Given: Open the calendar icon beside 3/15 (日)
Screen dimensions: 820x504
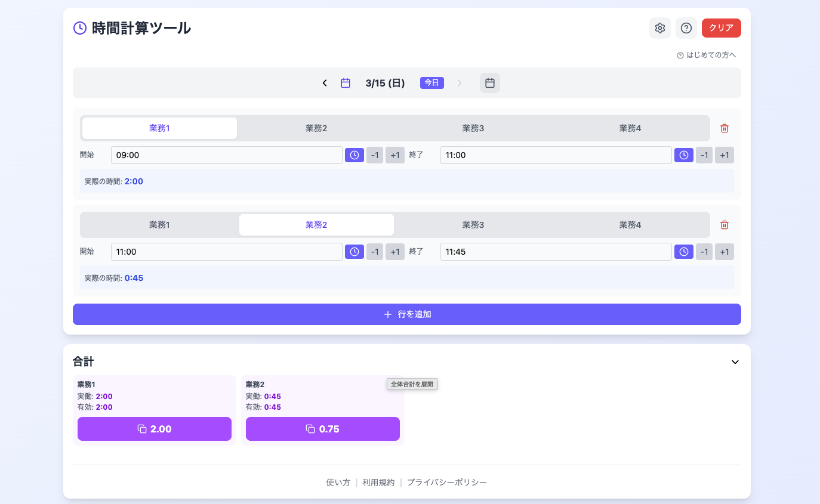Looking at the screenshot, I should (x=346, y=83).
